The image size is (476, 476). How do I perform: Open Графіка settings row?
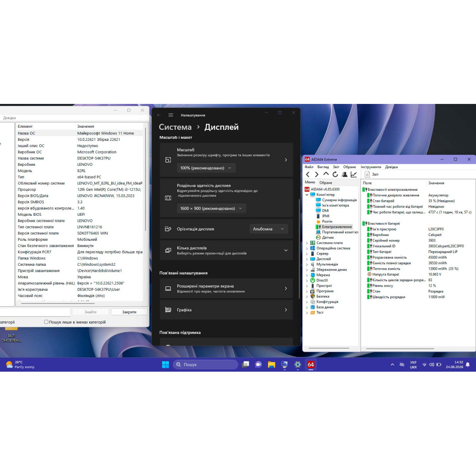point(226,310)
